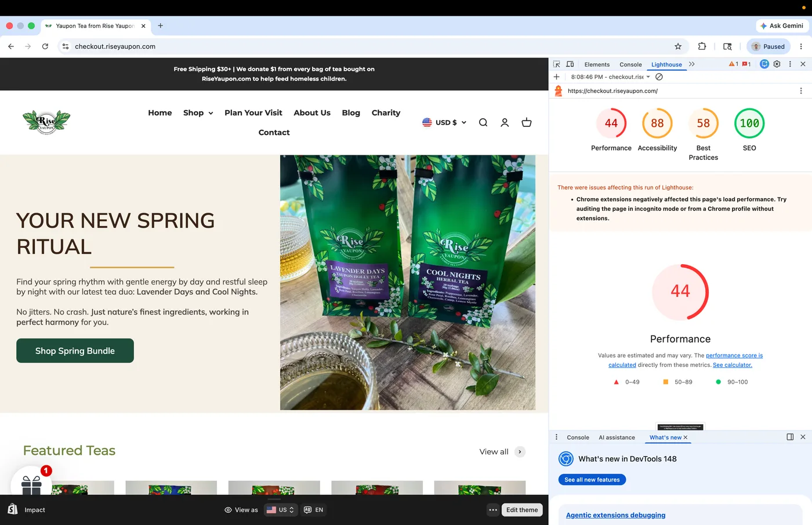Open the shopping cart icon
This screenshot has height=525, width=812.
click(527, 122)
